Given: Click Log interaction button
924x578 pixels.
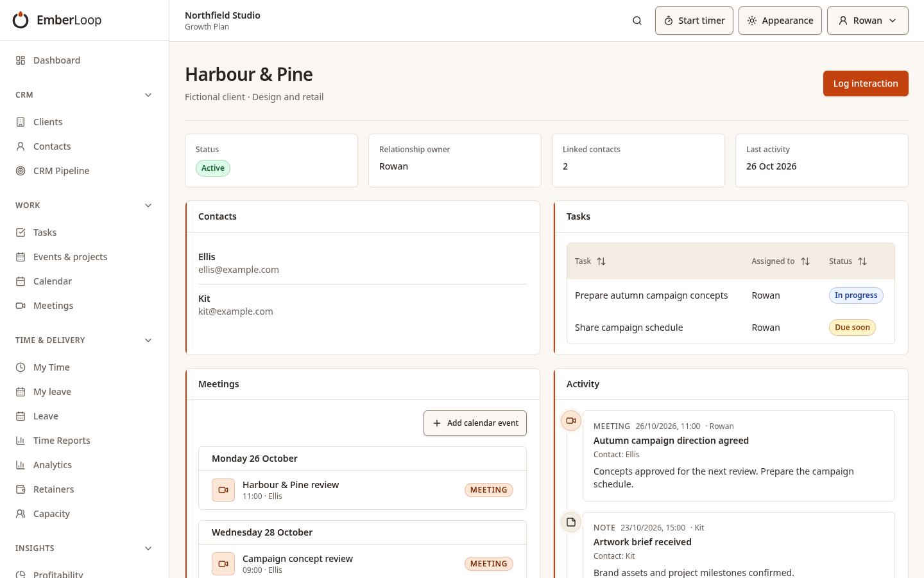Looking at the screenshot, I should (x=866, y=83).
